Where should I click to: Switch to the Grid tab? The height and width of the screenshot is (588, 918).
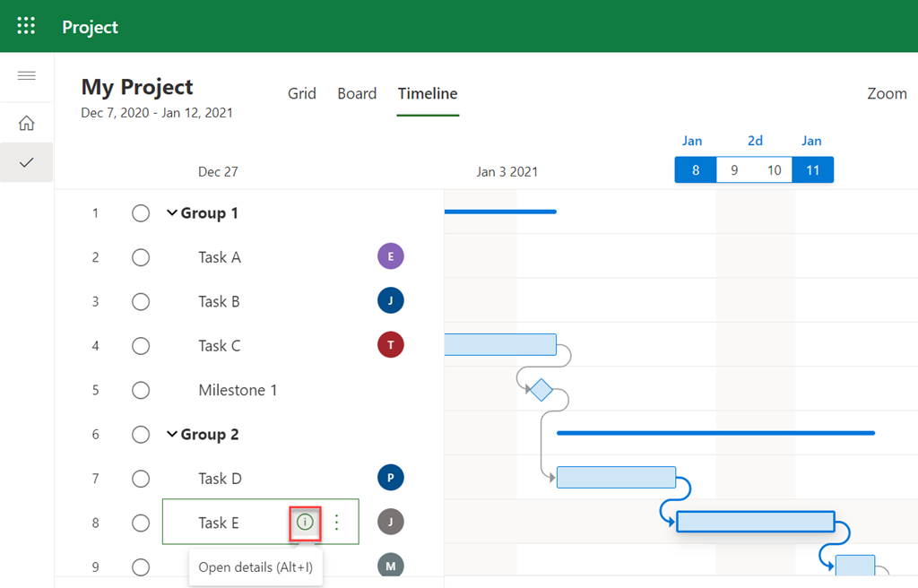(x=301, y=93)
